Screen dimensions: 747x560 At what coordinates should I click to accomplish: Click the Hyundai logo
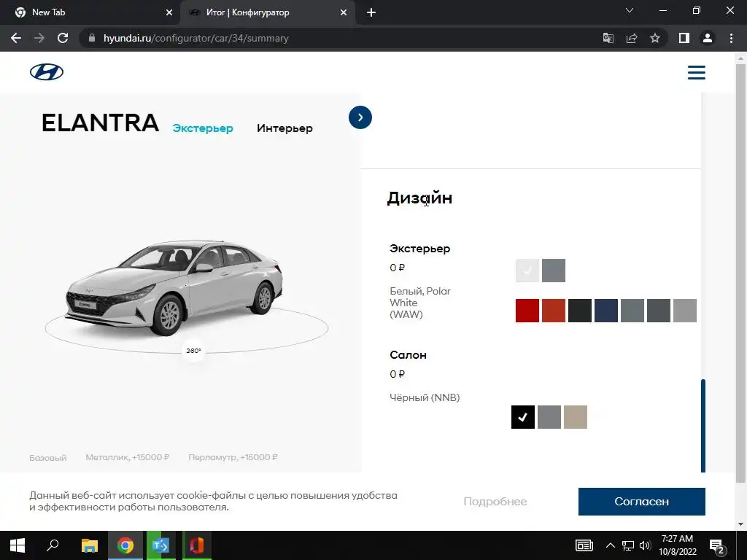click(x=46, y=72)
